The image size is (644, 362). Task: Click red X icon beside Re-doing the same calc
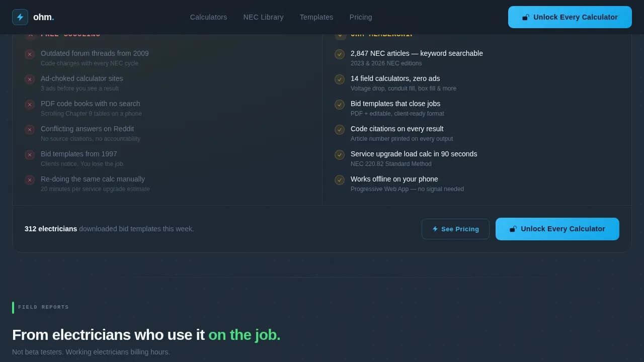[30, 180]
